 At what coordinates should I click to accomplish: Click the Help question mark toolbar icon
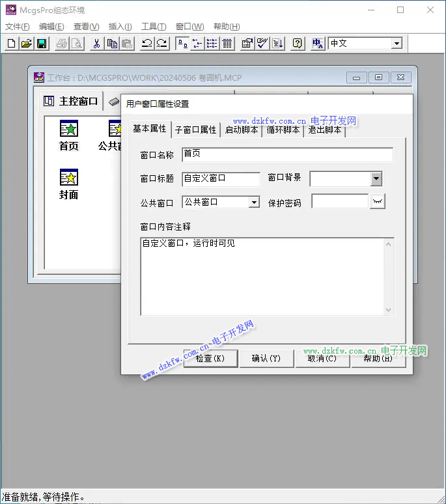[297, 44]
